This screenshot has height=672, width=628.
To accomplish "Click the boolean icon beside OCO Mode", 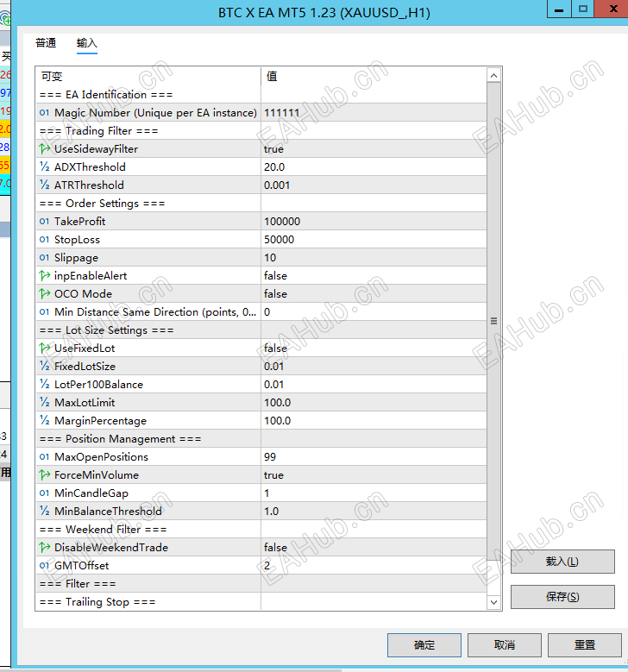I will tap(44, 294).
